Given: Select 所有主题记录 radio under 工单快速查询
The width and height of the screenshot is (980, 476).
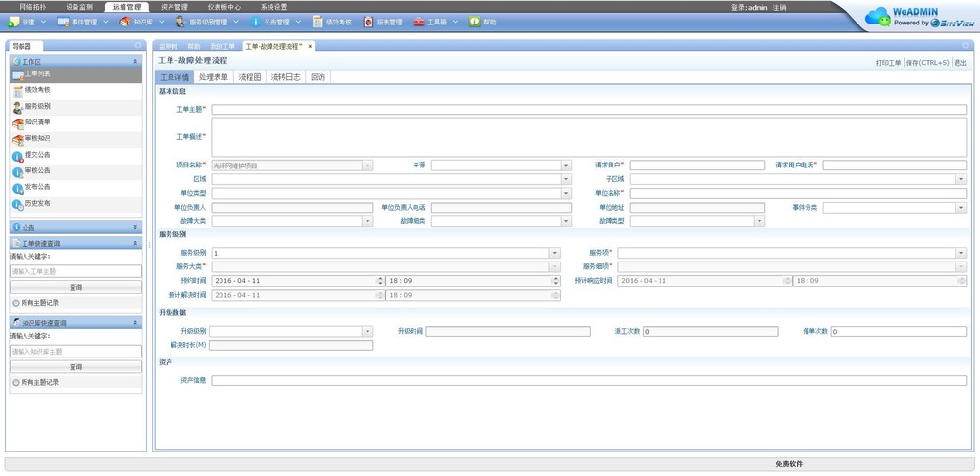Looking at the screenshot, I should pyautogui.click(x=16, y=303).
